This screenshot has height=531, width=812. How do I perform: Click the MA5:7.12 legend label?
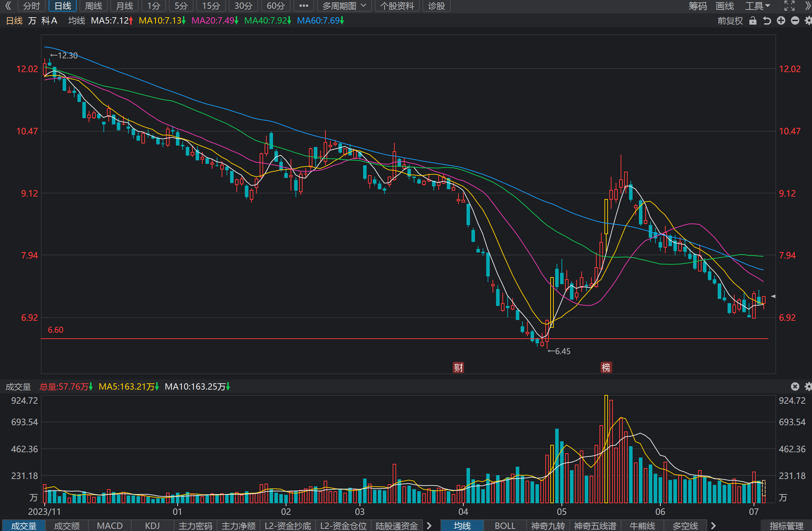coord(112,21)
